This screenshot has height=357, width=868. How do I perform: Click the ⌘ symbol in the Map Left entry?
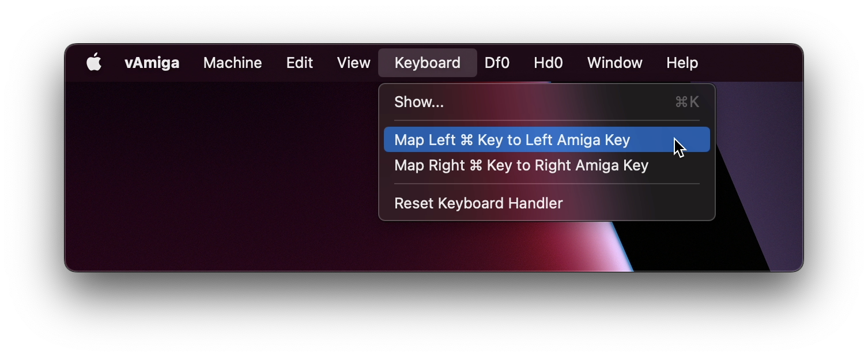(x=466, y=140)
